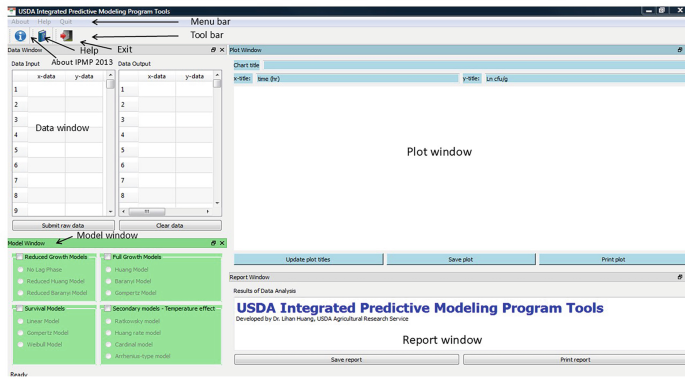The image size is (685, 385).
Task: Select the Baranyi Model radio button
Action: (109, 281)
